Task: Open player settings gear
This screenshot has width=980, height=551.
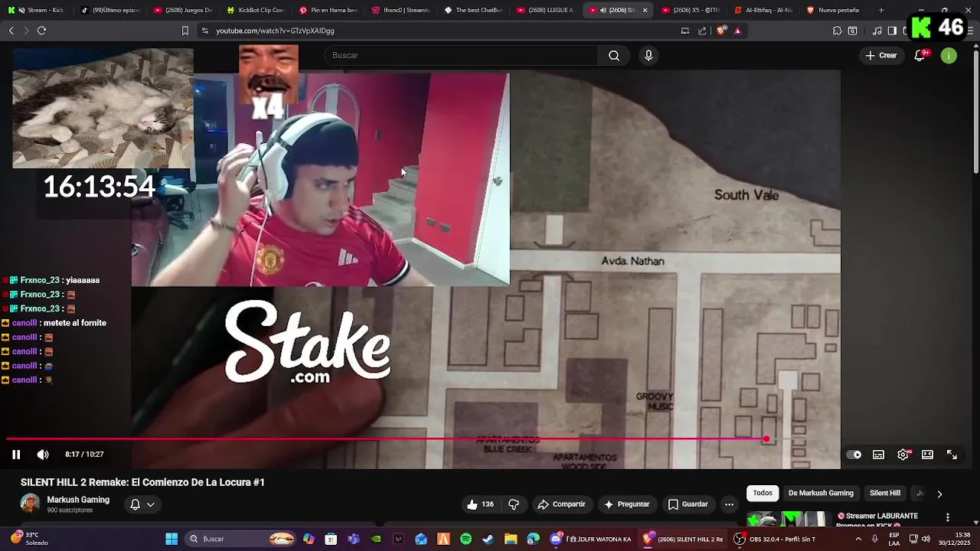Action: (903, 455)
